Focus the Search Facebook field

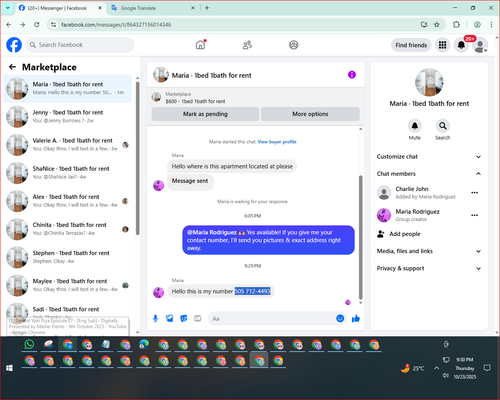tap(80, 45)
